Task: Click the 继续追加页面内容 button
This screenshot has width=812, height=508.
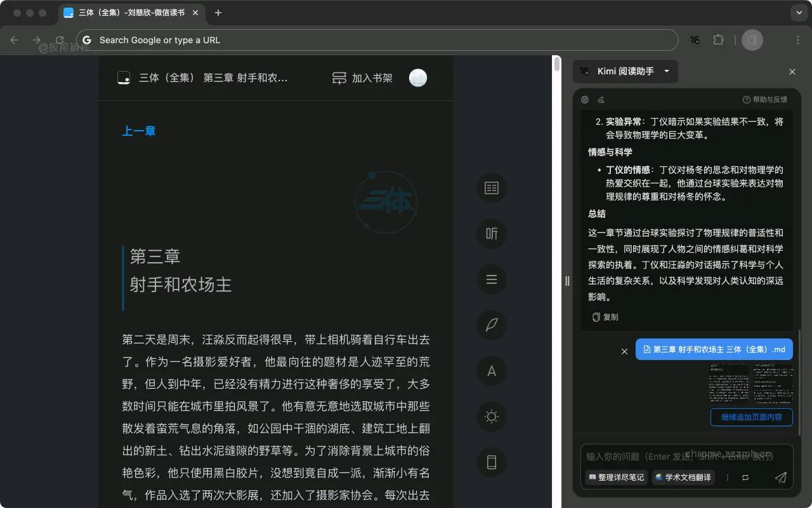Action: [x=751, y=417]
